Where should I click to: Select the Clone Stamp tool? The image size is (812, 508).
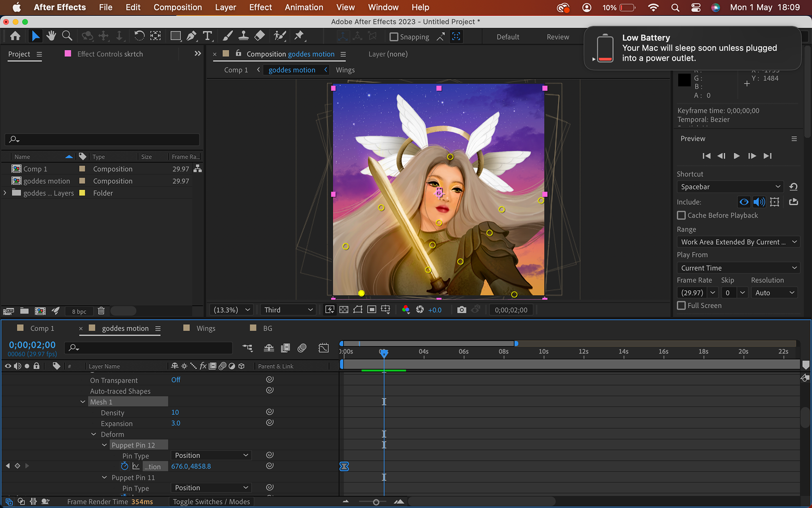coord(243,36)
